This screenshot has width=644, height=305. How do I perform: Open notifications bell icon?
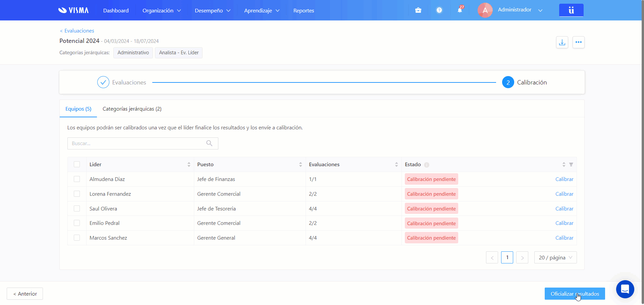click(460, 10)
